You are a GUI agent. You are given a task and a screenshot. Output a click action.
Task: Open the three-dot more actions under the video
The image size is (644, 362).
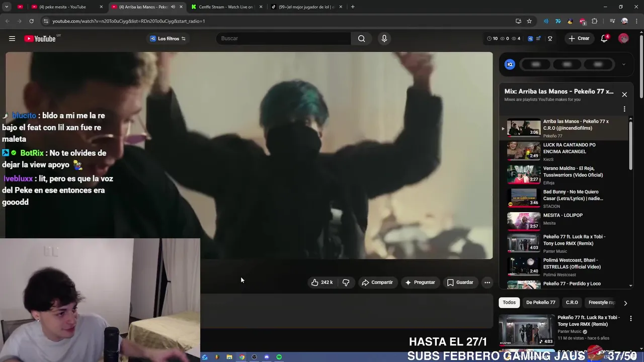(487, 283)
